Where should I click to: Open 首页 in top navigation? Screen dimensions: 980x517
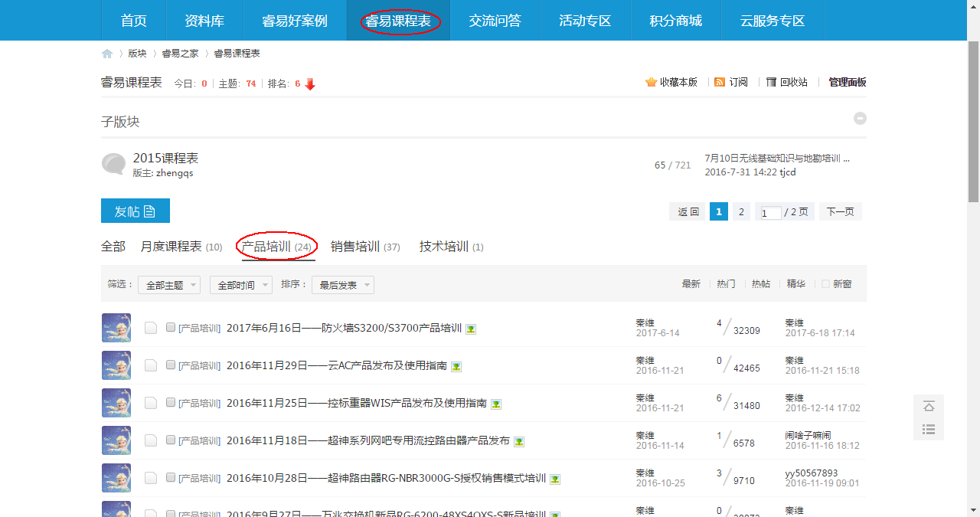134,21
